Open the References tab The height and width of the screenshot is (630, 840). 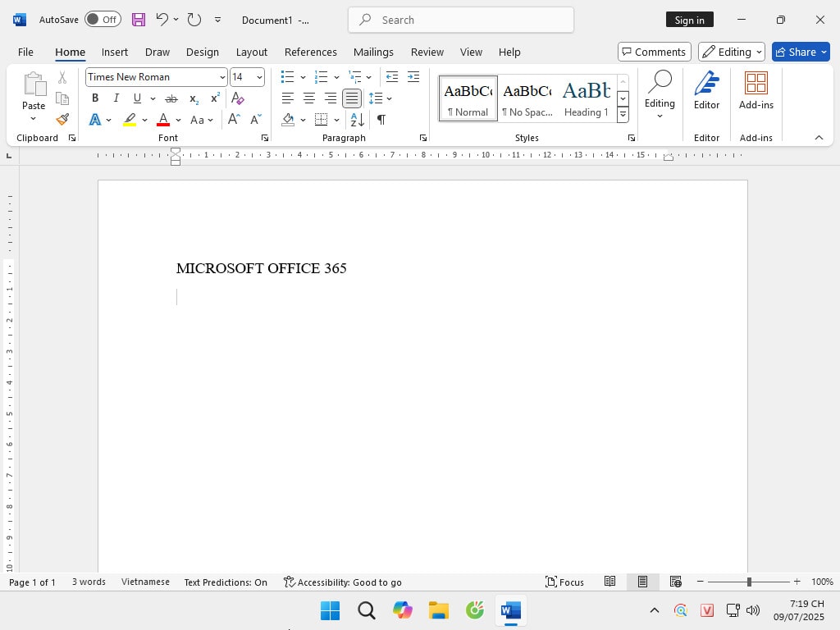tap(310, 52)
